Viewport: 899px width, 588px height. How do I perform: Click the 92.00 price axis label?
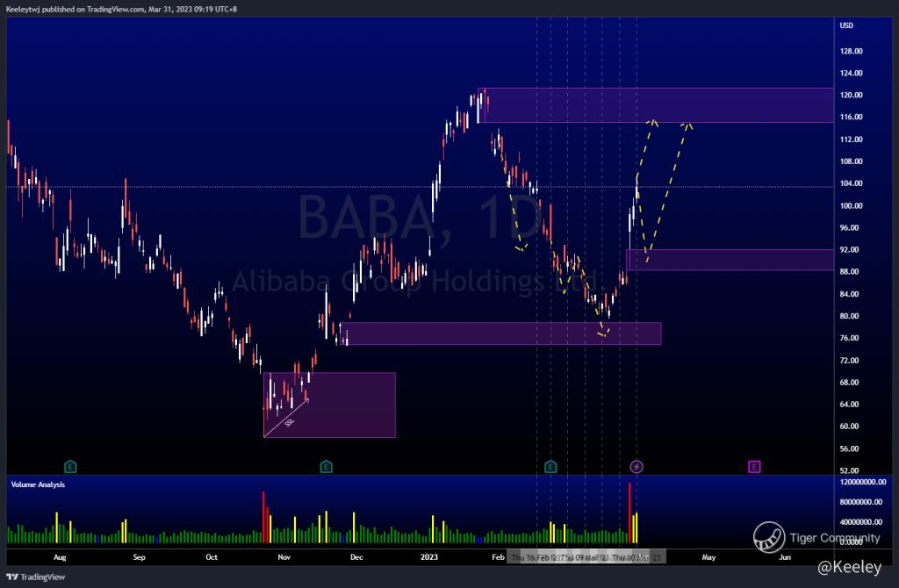pos(849,250)
